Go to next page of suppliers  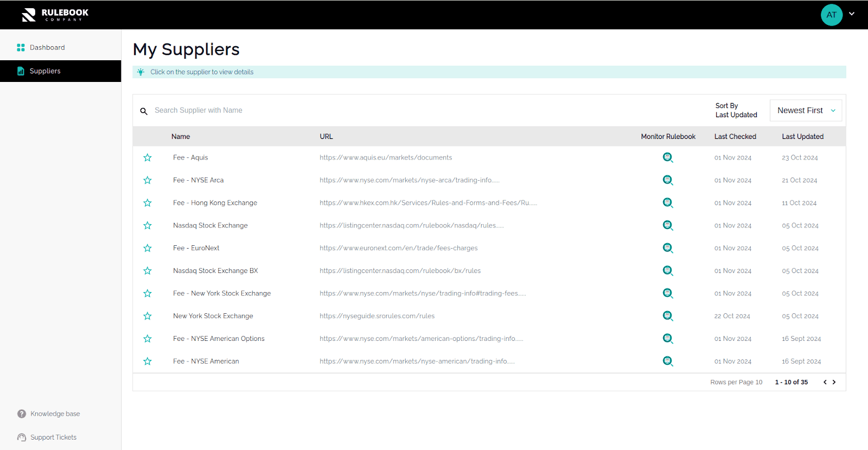(x=834, y=382)
